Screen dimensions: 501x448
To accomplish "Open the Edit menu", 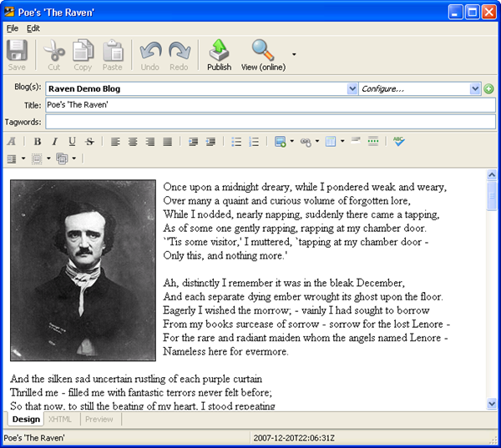I will click(x=33, y=28).
